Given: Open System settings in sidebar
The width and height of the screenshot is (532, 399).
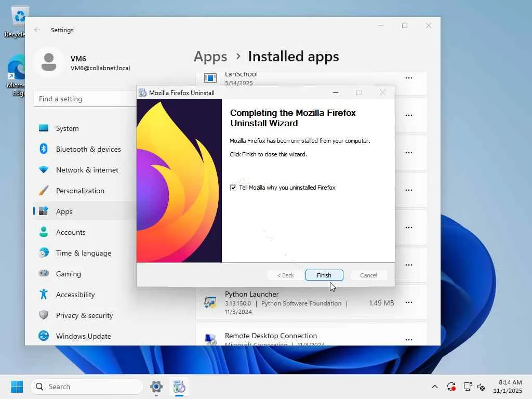Looking at the screenshot, I should (84, 128).
